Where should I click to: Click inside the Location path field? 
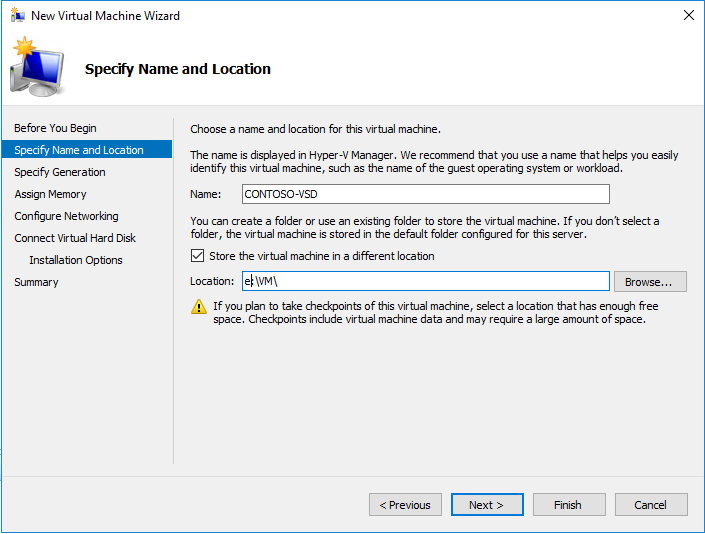425,282
